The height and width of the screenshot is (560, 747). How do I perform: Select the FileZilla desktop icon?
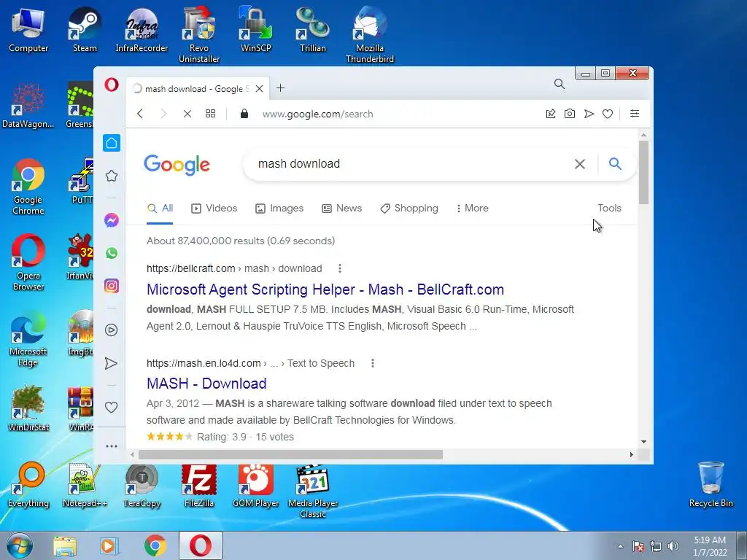pyautogui.click(x=199, y=486)
